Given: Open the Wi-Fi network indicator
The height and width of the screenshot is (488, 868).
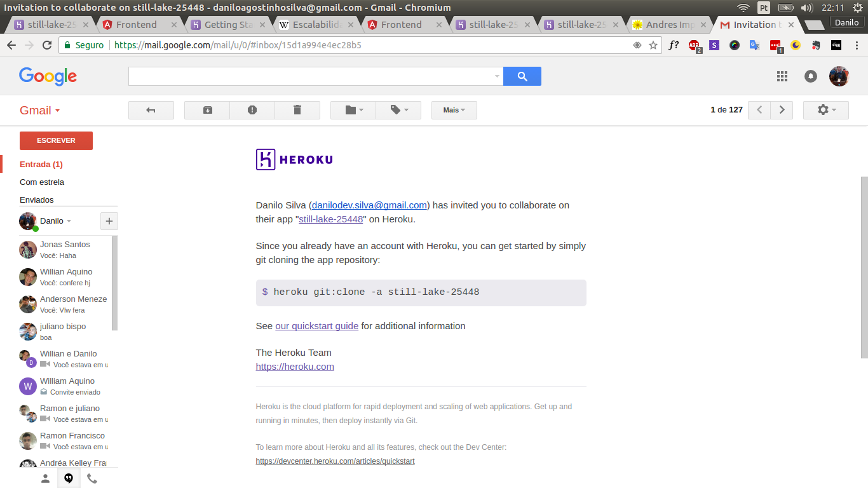Looking at the screenshot, I should [x=743, y=8].
